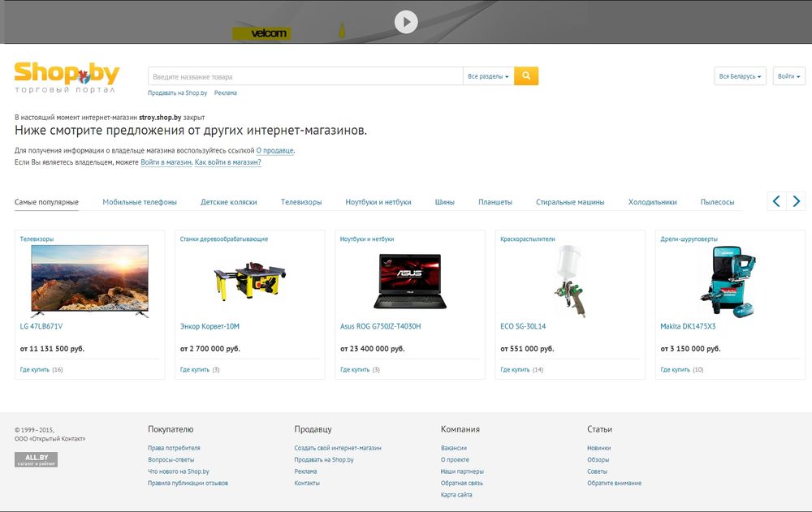
Task: Open the 'Холодильники' tab
Action: 653,202
